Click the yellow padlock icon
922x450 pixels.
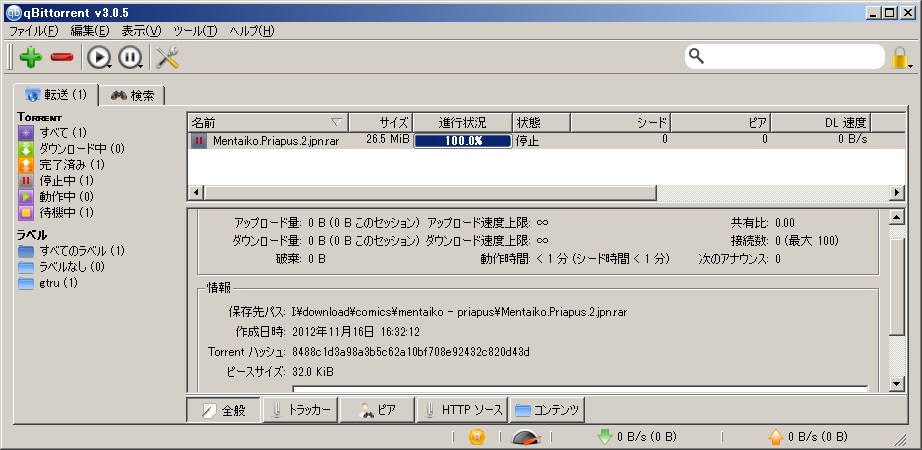point(900,58)
